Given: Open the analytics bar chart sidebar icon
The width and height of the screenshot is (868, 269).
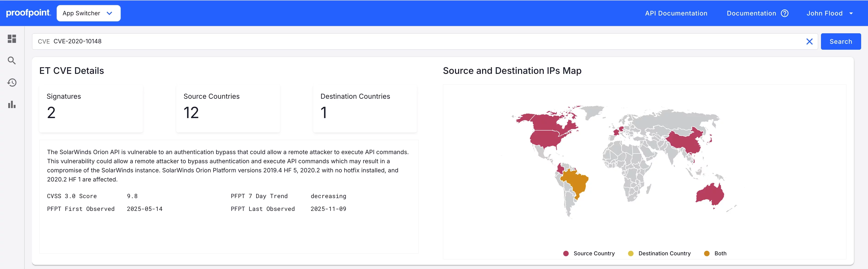Looking at the screenshot, I should 12,104.
